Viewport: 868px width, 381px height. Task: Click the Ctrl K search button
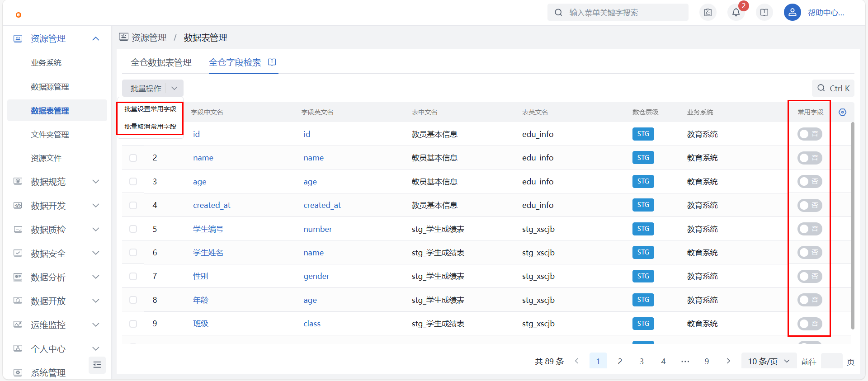pos(833,88)
